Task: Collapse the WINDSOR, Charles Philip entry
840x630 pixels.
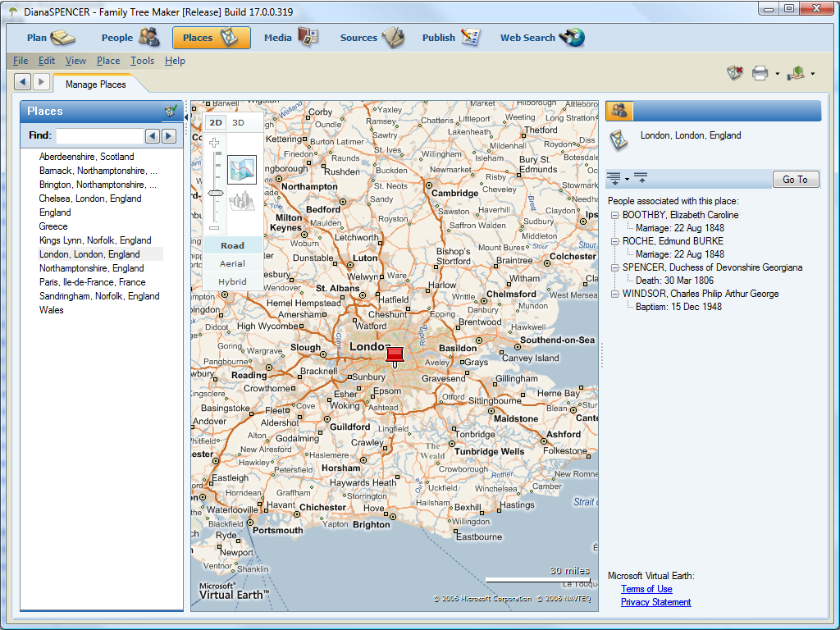Action: 615,294
